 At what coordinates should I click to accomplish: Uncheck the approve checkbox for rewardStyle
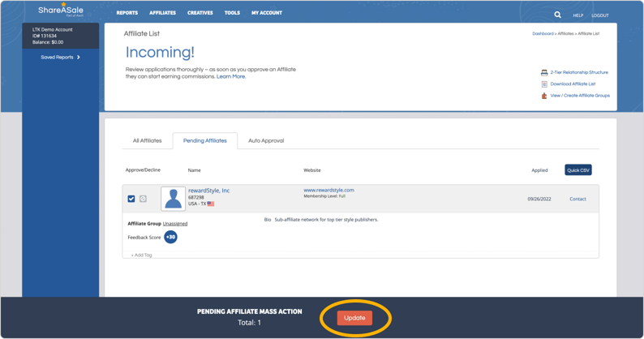coord(131,199)
